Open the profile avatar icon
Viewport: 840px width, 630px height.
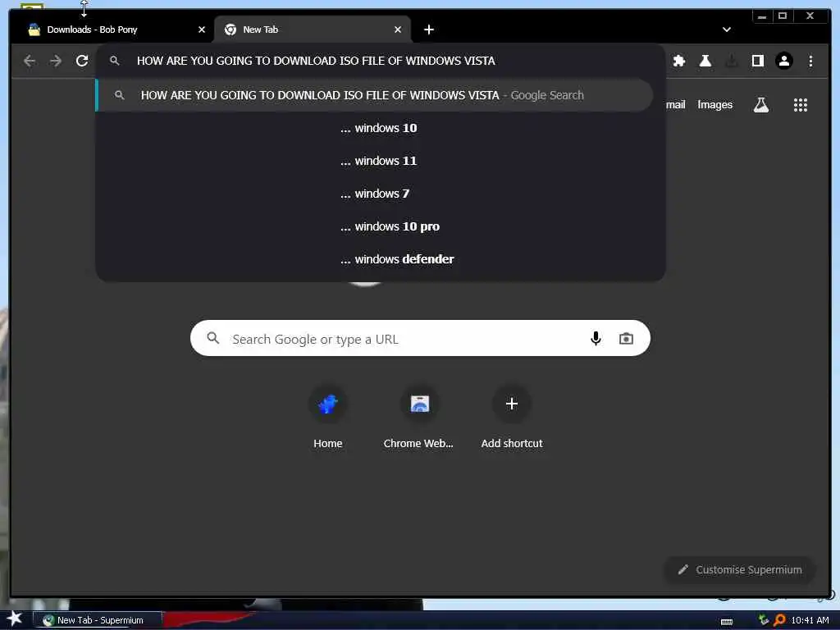[x=783, y=61]
